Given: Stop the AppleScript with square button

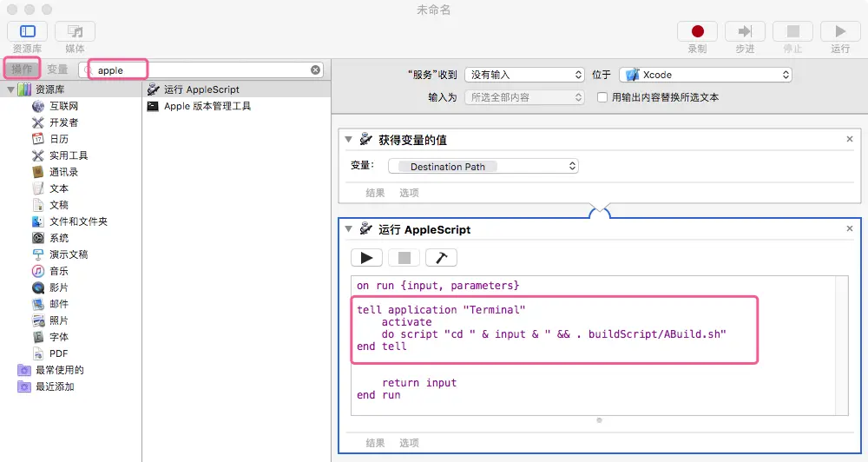Looking at the screenshot, I should click(404, 258).
